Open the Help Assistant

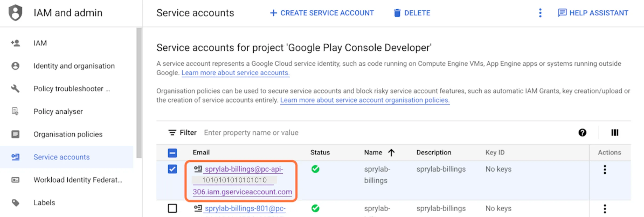pyautogui.click(x=593, y=13)
